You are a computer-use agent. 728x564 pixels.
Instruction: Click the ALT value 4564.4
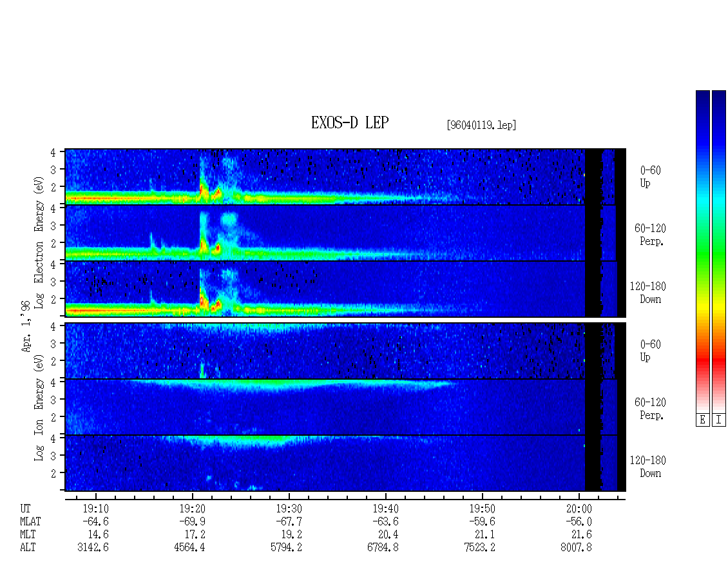[x=189, y=547]
